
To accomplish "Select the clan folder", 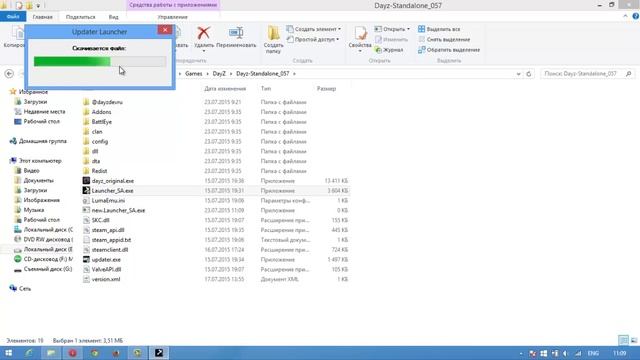I will (x=97, y=131).
